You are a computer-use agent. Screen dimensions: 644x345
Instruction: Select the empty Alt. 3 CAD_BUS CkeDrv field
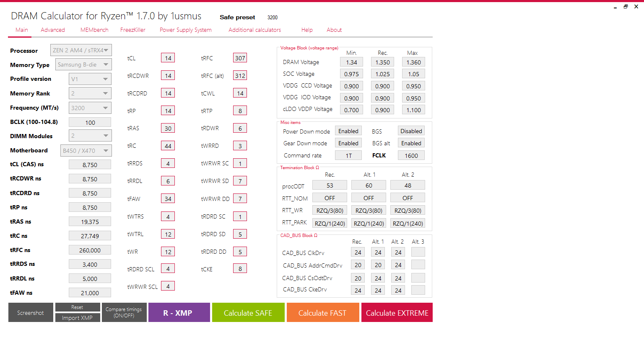(418, 290)
